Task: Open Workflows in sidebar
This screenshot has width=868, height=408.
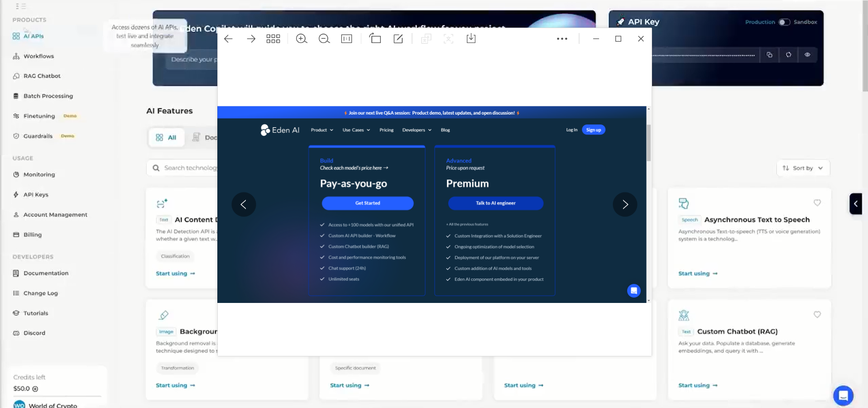Action: click(34, 56)
